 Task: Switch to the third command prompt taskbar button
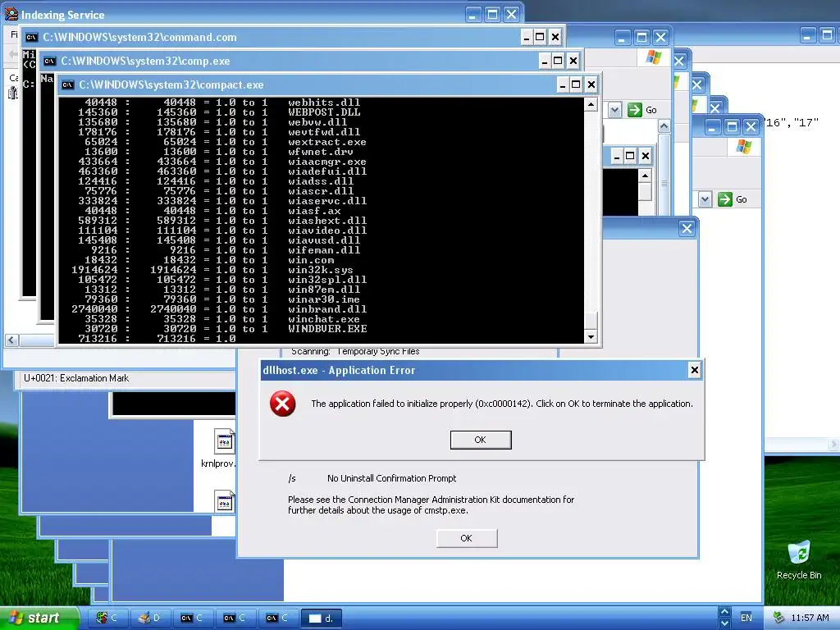tap(277, 618)
